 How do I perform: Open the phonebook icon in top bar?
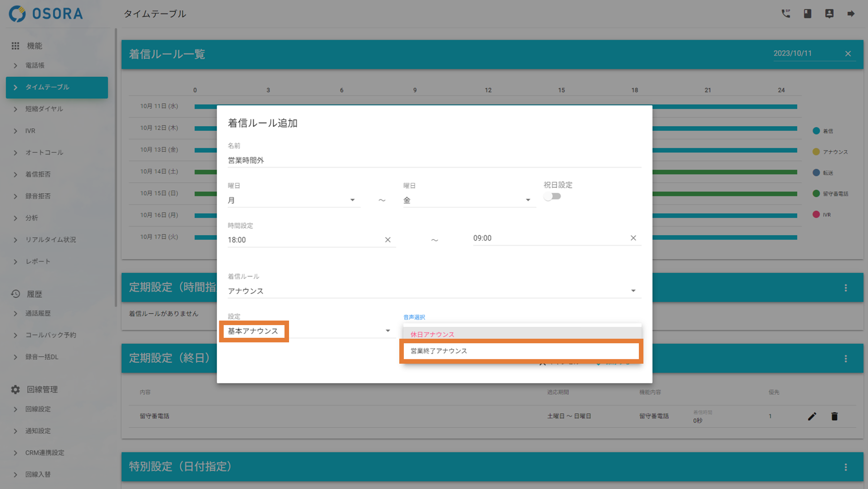click(808, 14)
